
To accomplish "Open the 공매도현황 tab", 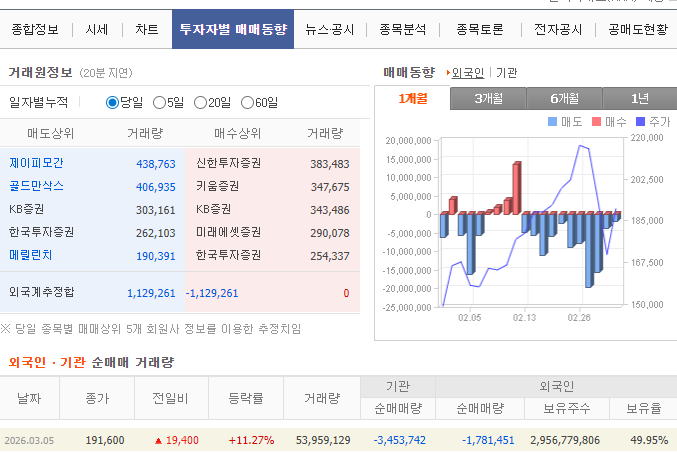I will [638, 30].
